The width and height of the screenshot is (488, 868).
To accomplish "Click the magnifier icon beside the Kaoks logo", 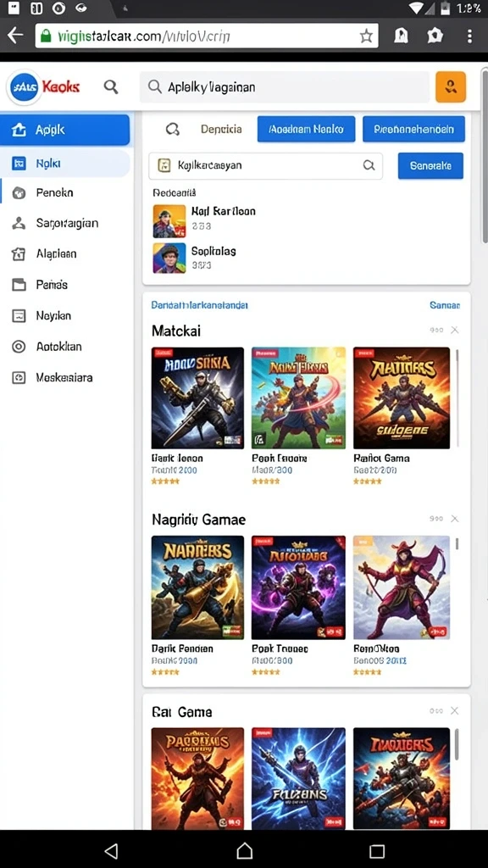I will click(x=111, y=86).
